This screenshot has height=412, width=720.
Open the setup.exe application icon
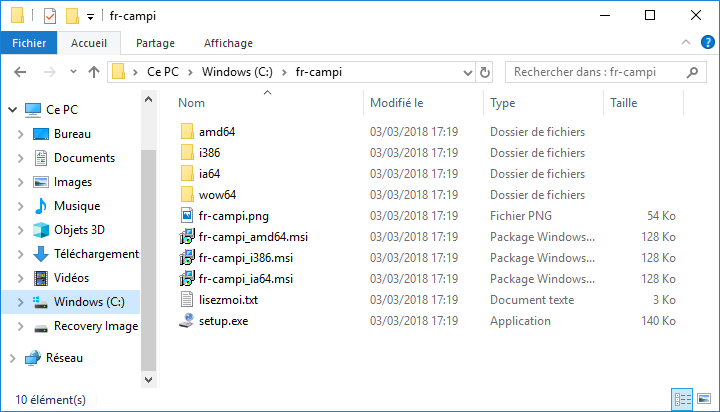tap(187, 321)
